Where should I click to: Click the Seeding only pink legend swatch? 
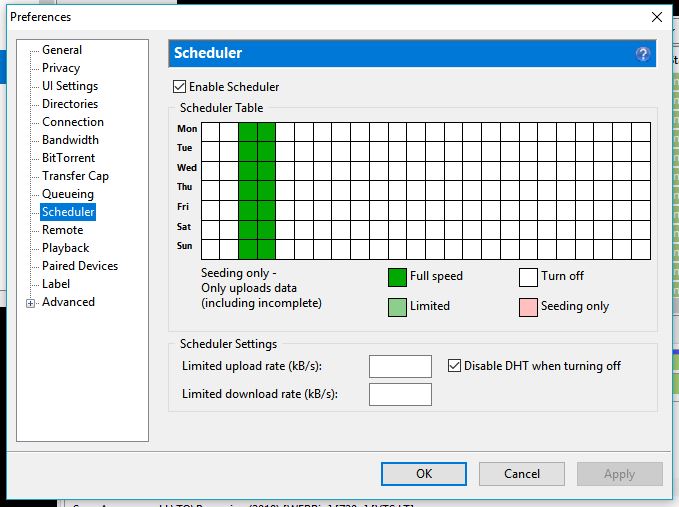[528, 307]
